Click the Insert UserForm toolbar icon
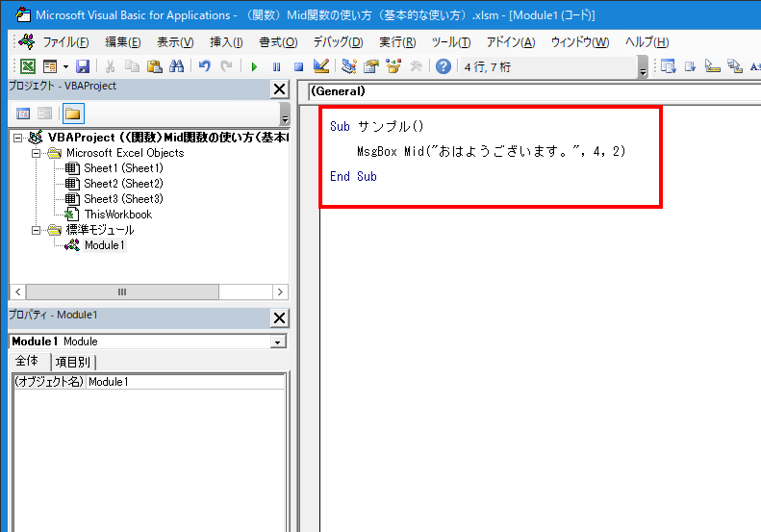Screen dimensions: 761x532 pyautogui.click(x=50, y=66)
